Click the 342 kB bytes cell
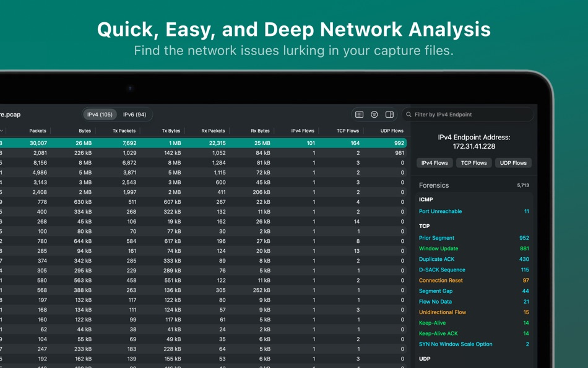This screenshot has height=368, width=588. 83,261
